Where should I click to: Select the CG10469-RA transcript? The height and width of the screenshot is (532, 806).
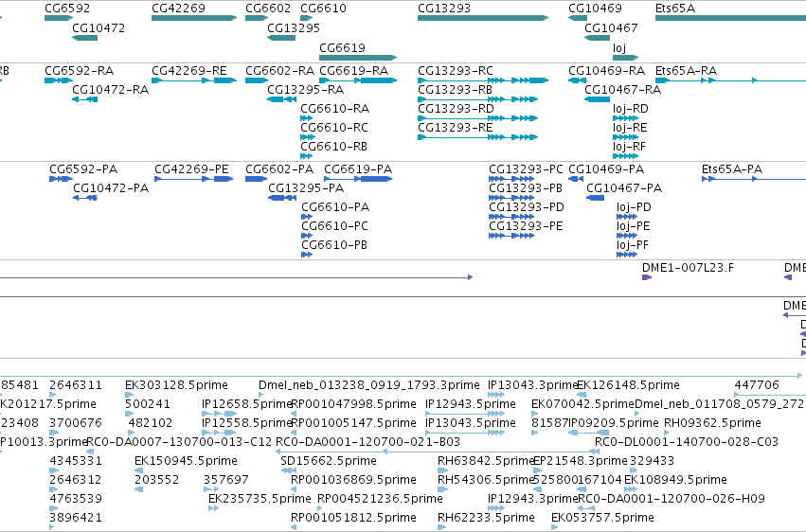[577, 80]
